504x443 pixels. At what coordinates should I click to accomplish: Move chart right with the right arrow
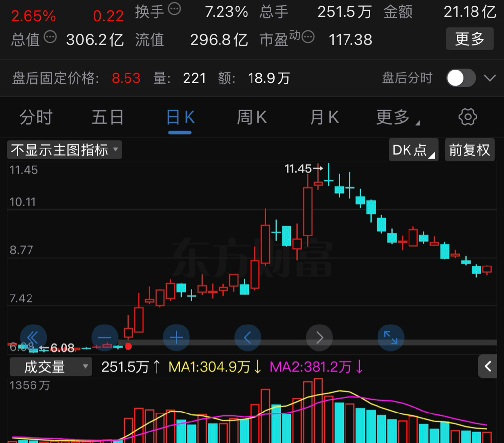click(x=319, y=338)
